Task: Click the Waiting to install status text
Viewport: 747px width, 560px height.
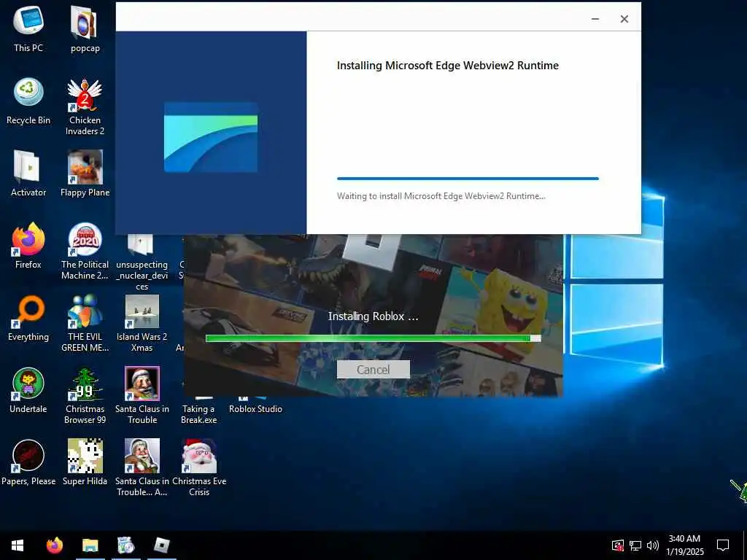Action: (x=441, y=195)
